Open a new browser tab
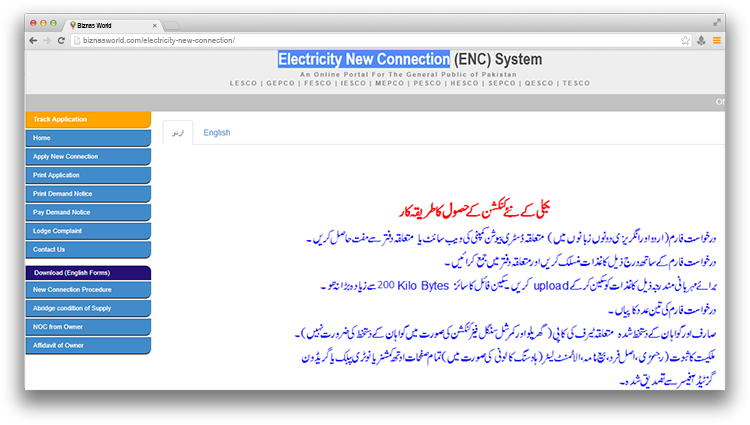Screen dimensions: 750x425 (171, 23)
